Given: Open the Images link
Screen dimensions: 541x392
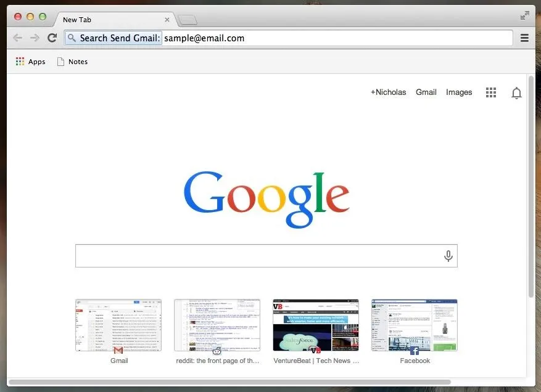Looking at the screenshot, I should coord(459,92).
